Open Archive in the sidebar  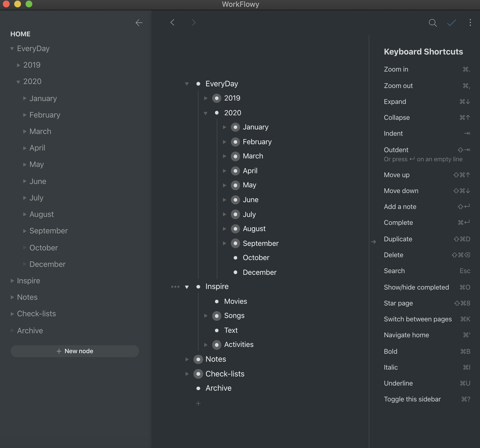coord(30,330)
